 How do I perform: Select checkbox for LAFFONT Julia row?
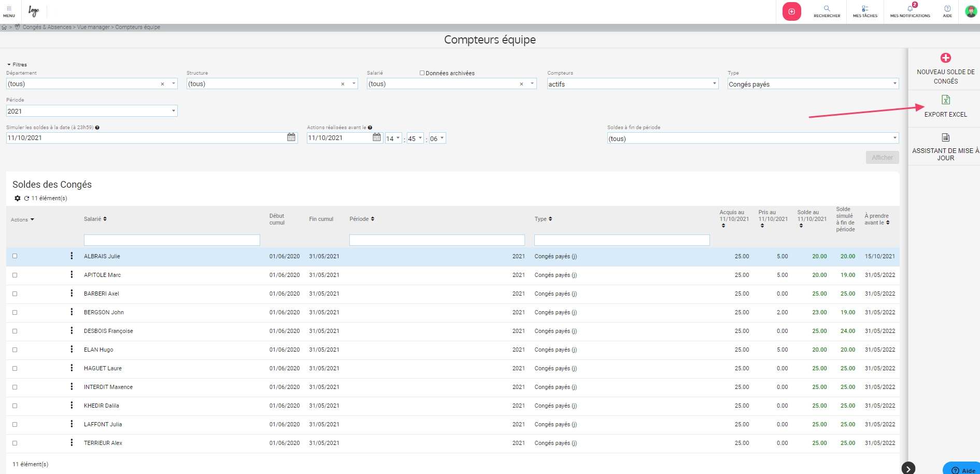click(15, 424)
